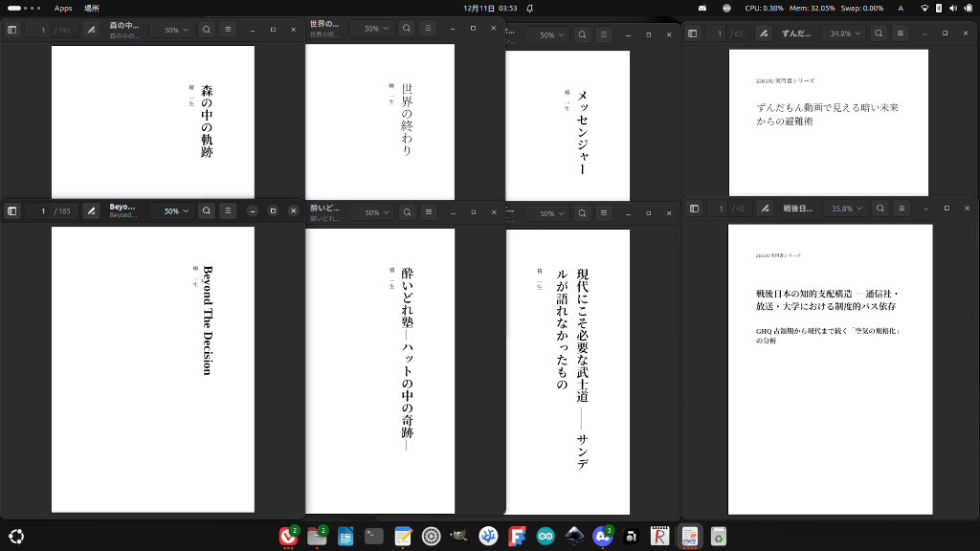Expand the 34.8% zoom dropdown
This screenshot has width=980, height=551.
[845, 33]
